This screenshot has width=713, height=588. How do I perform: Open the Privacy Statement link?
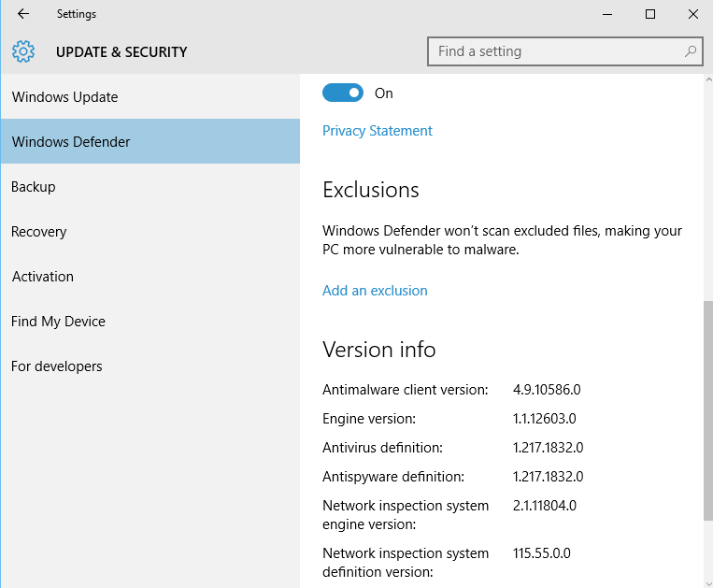pyautogui.click(x=377, y=131)
